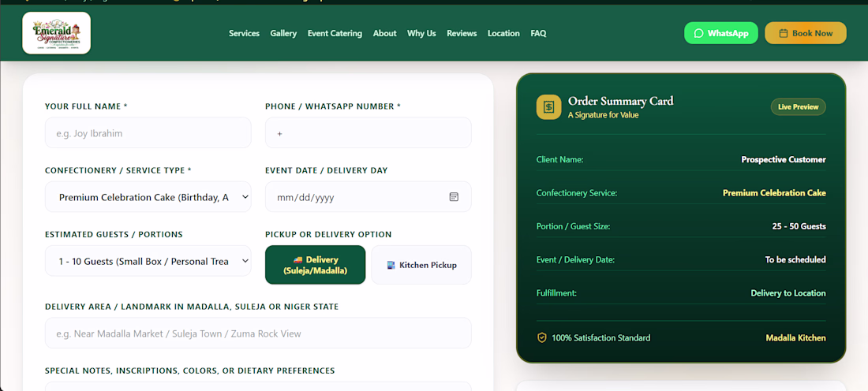Screen dimensions: 868x391
Task: Go to the Gallery section
Action: click(x=283, y=33)
